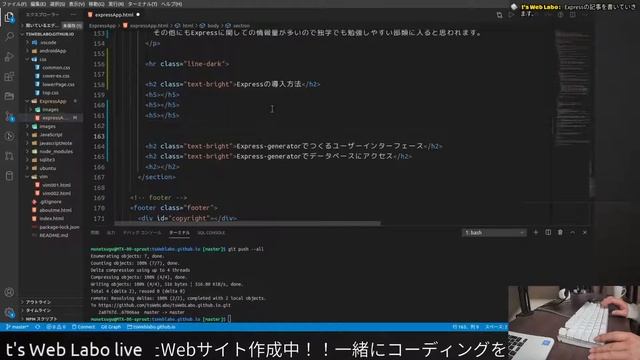
Task: Open the Accounts icon in activity bar
Action: tap(9, 292)
